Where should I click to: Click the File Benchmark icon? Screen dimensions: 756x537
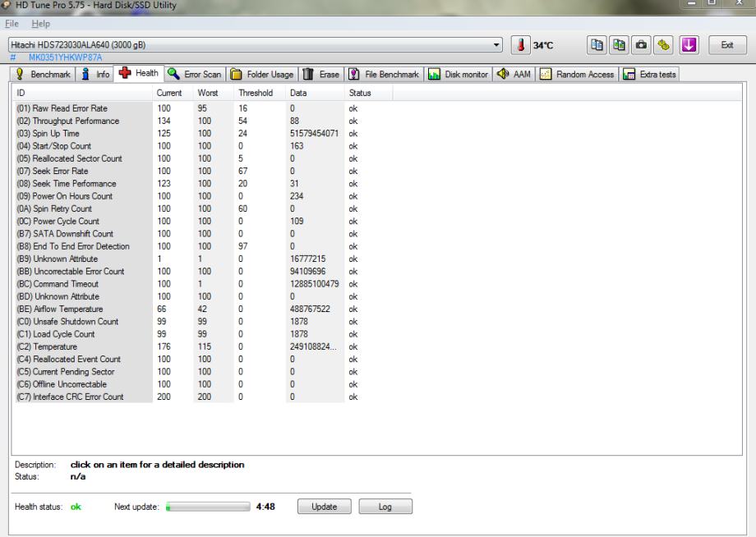354,74
